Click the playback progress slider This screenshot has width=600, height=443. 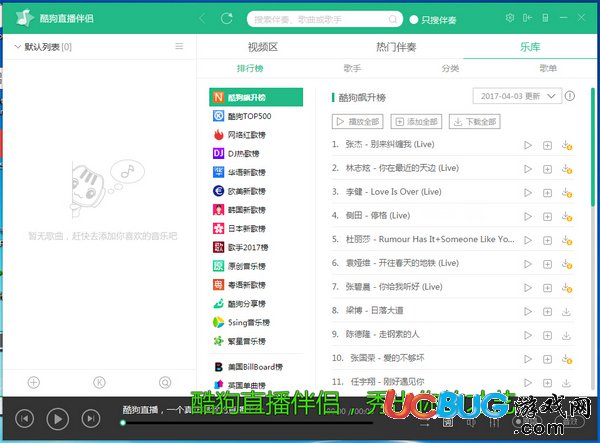tap(248, 423)
